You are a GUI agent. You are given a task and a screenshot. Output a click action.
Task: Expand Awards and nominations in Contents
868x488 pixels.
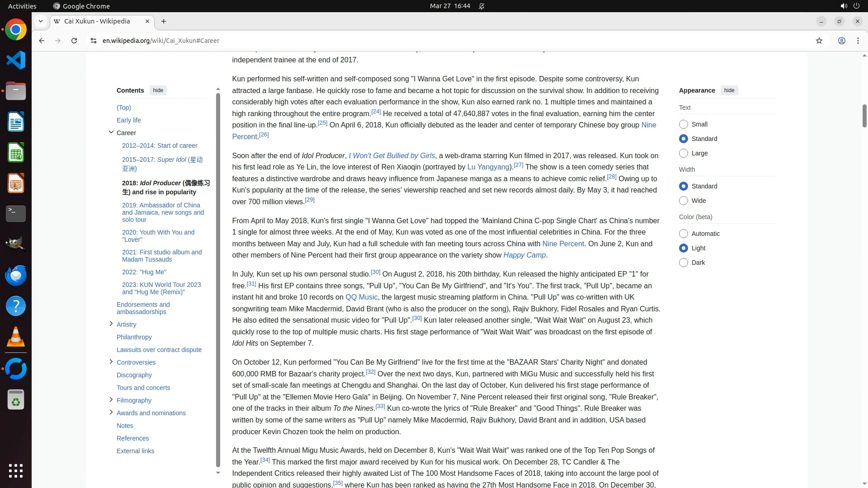point(111,413)
